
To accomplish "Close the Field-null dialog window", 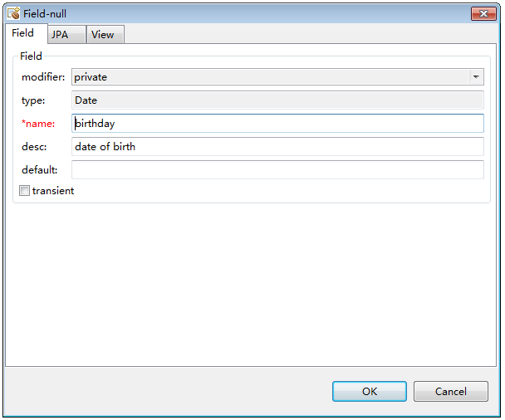I will click(x=483, y=14).
